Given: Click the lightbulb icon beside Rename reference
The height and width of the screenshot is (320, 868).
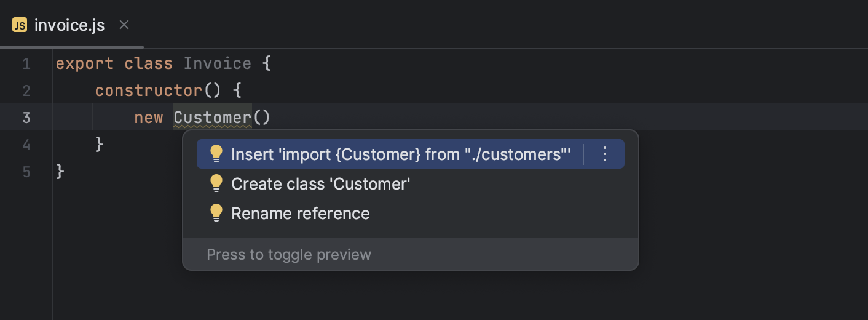Looking at the screenshot, I should click(216, 213).
